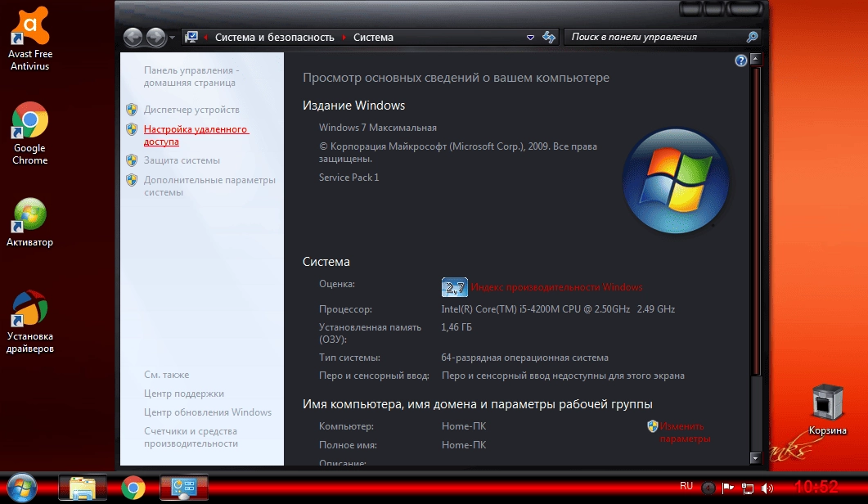Open volume speaker tray icon
Screen dimensions: 868x504
(767, 488)
